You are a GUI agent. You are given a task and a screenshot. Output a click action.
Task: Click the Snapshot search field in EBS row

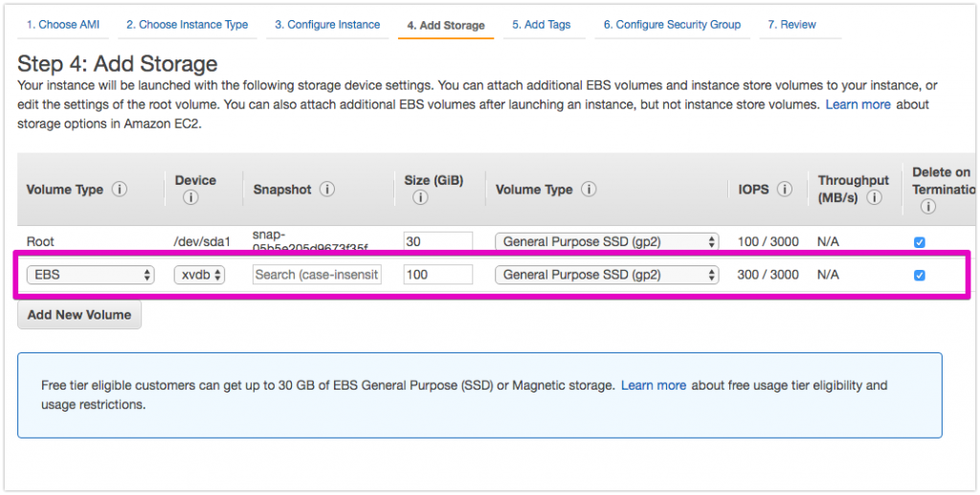(x=317, y=275)
